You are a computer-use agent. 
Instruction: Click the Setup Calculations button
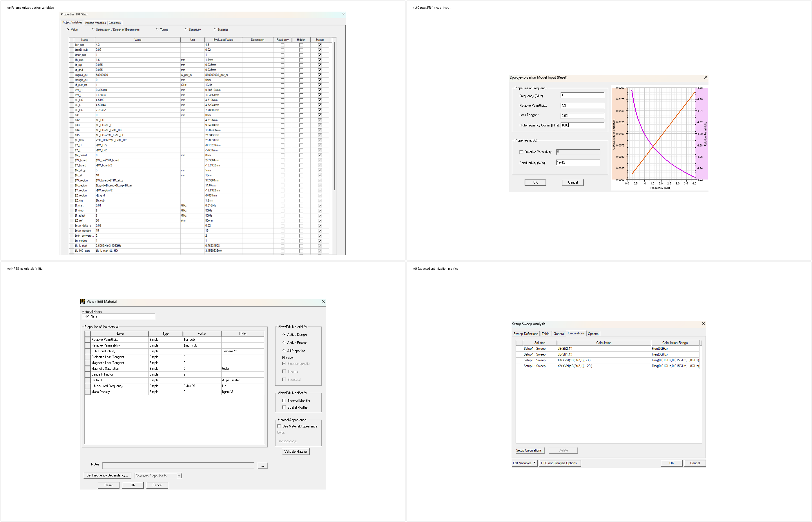pyautogui.click(x=530, y=450)
